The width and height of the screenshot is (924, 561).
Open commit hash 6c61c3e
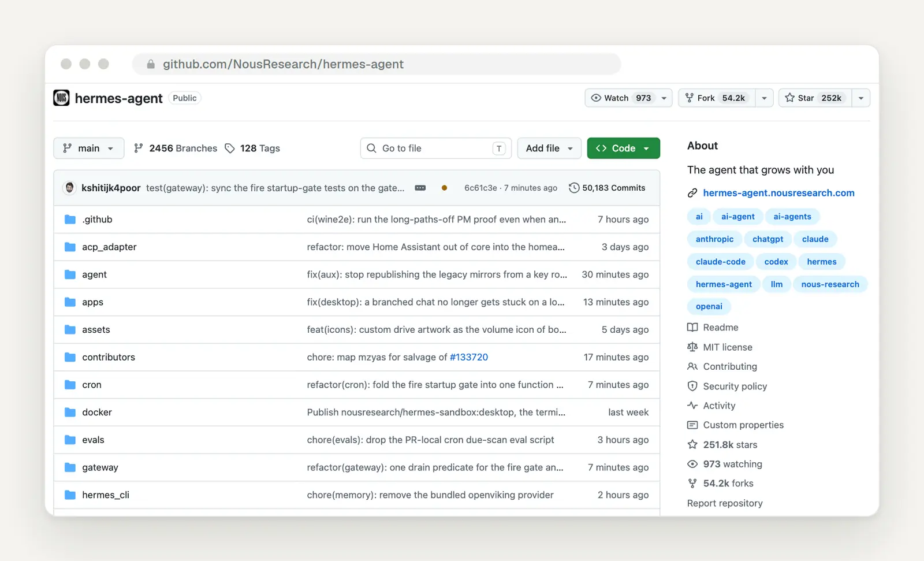click(x=480, y=188)
